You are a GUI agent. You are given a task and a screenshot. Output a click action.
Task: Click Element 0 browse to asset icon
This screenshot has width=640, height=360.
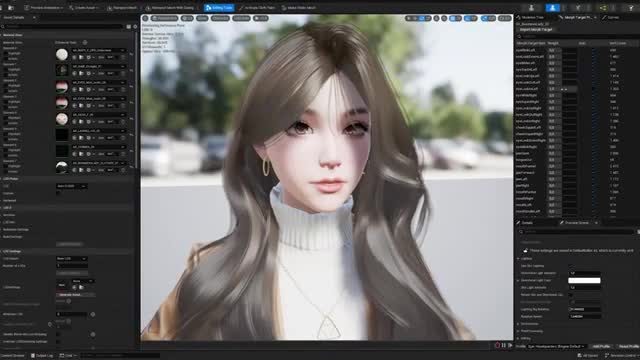[81, 57]
